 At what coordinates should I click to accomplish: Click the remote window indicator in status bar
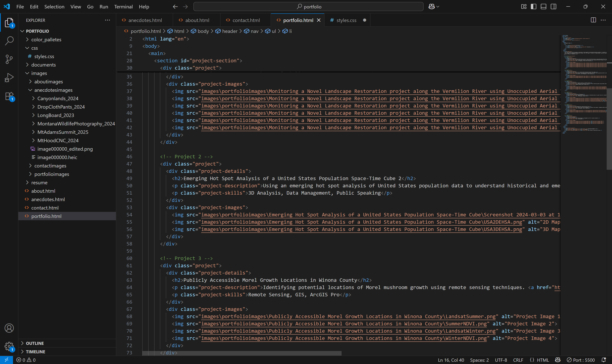tap(6, 360)
